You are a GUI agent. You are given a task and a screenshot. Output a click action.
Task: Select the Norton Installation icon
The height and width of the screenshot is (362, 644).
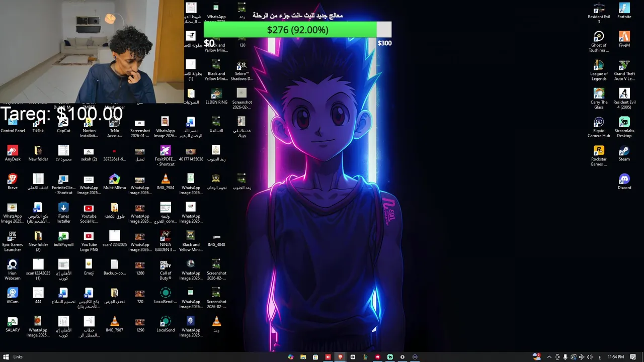(89, 128)
